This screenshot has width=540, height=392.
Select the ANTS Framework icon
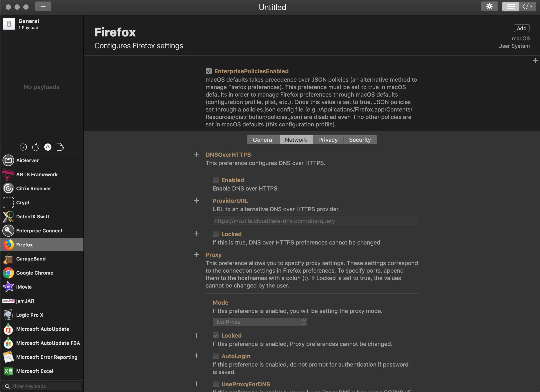click(x=8, y=174)
